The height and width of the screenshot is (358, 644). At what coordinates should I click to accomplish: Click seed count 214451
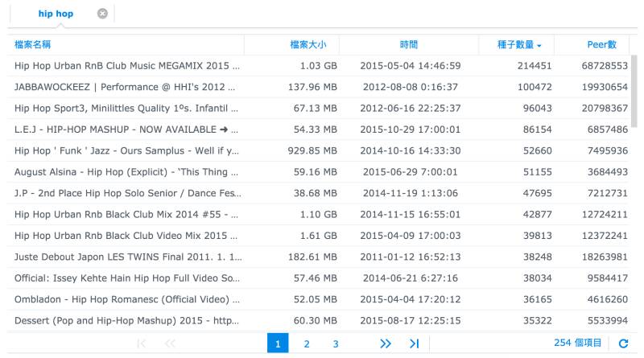(x=535, y=66)
